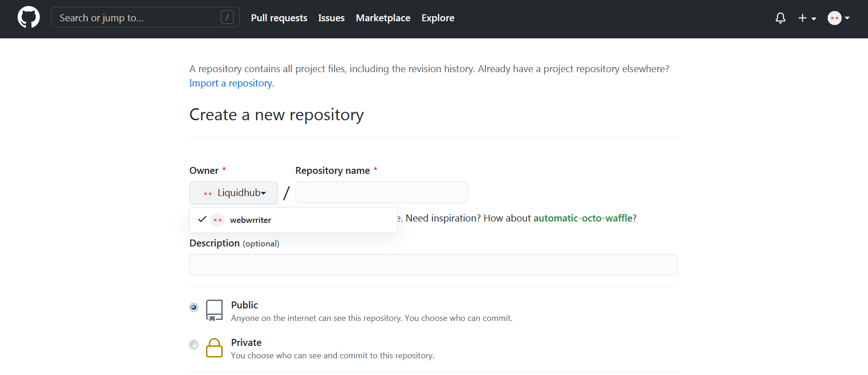Click the Private lock icon
This screenshot has width=868, height=375.
[x=214, y=348]
